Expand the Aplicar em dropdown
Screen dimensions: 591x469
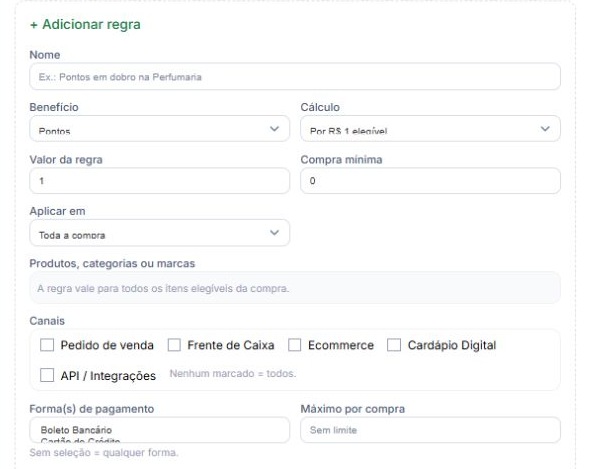pos(159,233)
